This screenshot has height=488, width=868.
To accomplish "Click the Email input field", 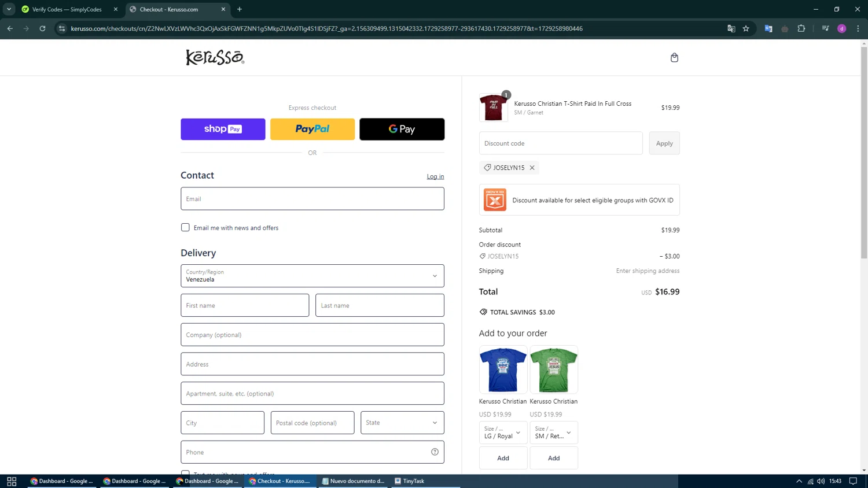I will click(312, 199).
